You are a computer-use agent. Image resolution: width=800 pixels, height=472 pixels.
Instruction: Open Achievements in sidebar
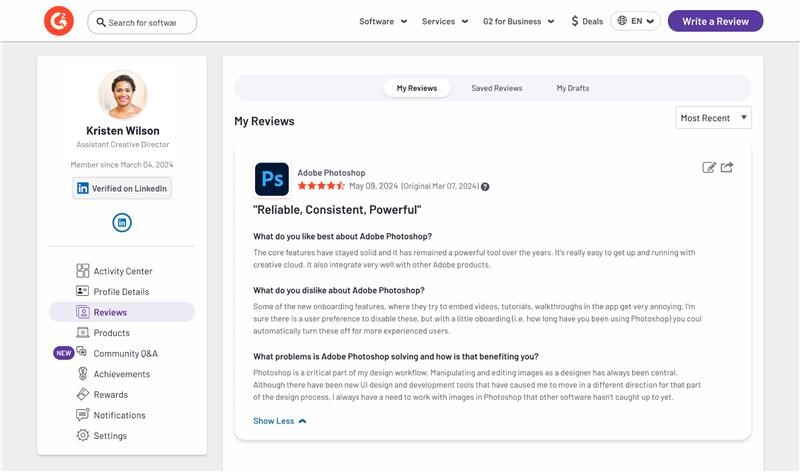coord(122,374)
